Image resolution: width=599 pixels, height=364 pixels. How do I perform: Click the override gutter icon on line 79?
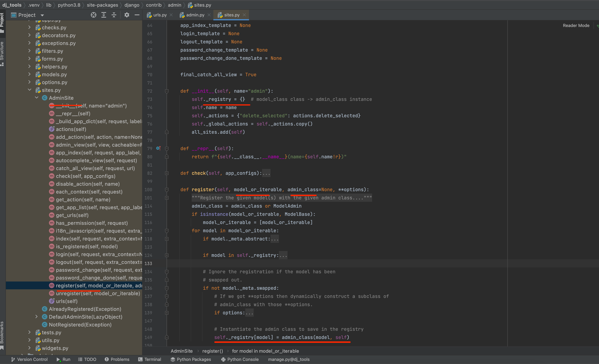tap(158, 148)
